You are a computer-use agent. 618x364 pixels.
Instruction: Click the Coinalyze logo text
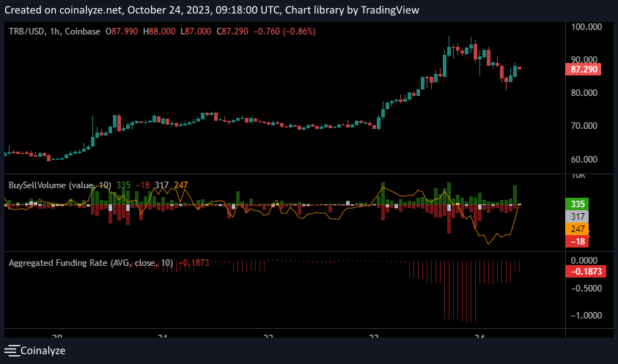(x=43, y=351)
